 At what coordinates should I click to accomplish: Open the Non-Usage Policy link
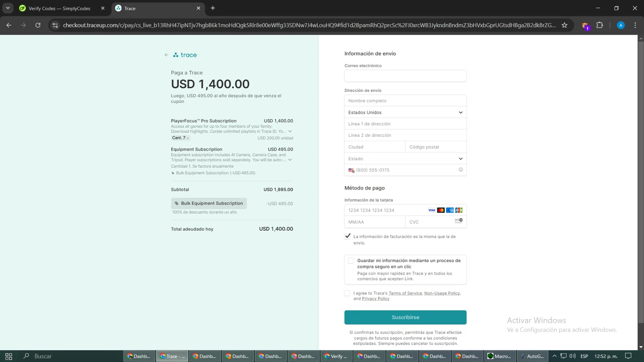point(442,293)
